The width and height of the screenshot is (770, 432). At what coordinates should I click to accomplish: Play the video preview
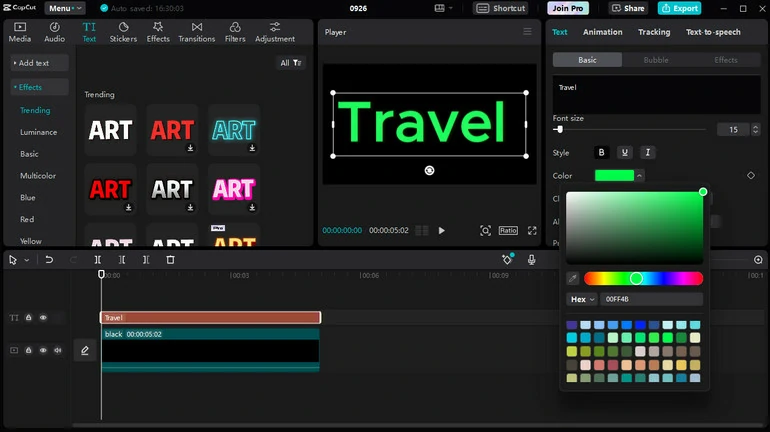(x=441, y=231)
